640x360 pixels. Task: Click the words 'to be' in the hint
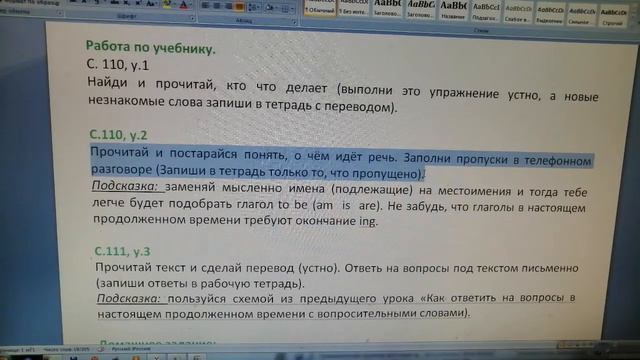293,204
